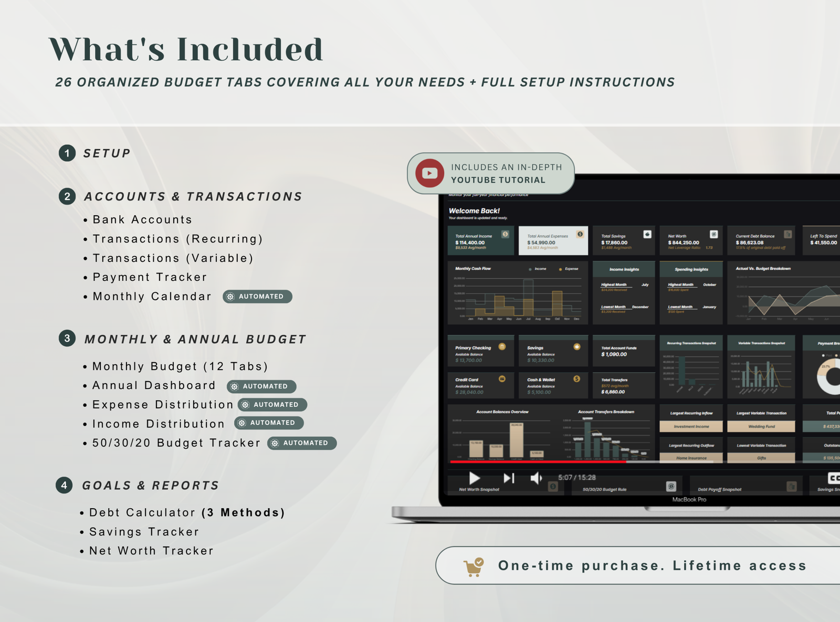Click the 'Bank Accounts' list item

click(142, 220)
